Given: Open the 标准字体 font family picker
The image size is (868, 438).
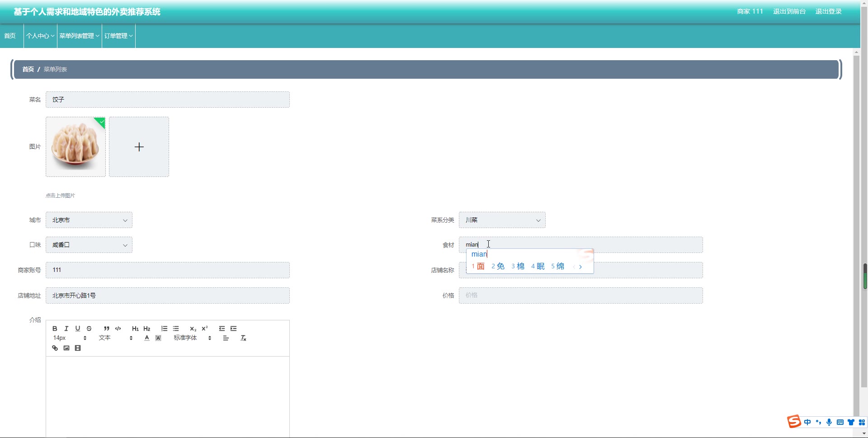Looking at the screenshot, I should coord(193,338).
